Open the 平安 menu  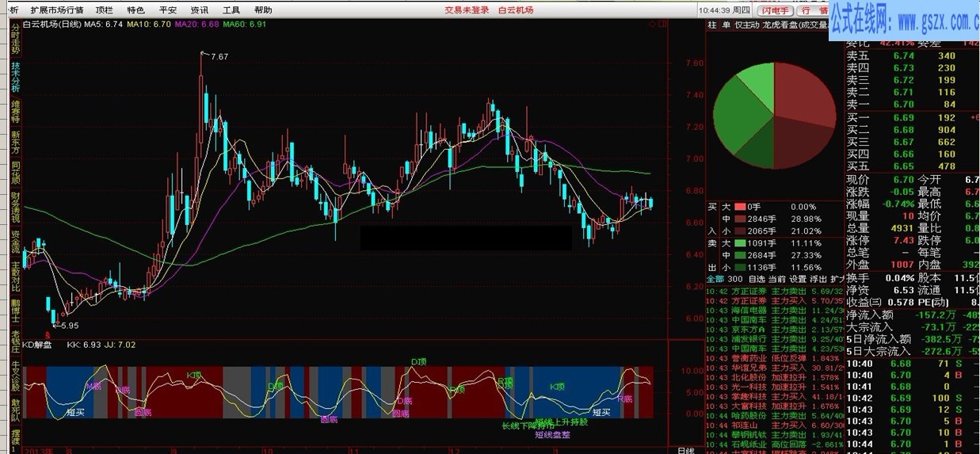pos(167,10)
